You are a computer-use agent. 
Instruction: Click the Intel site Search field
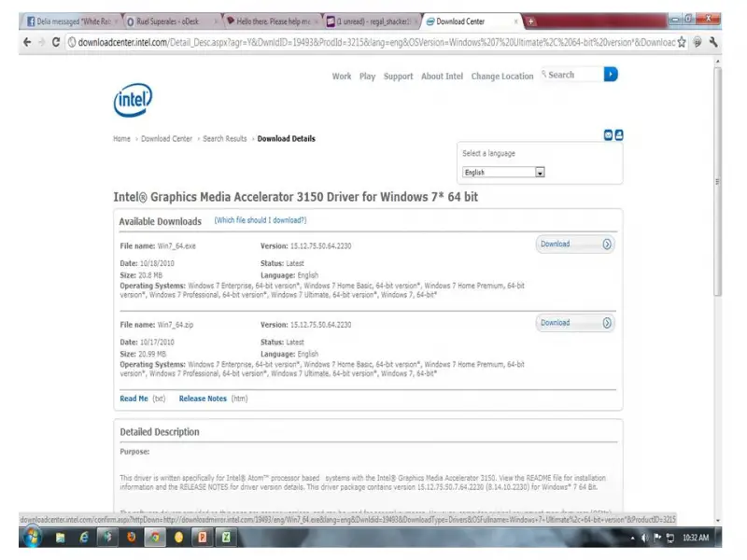pos(574,75)
